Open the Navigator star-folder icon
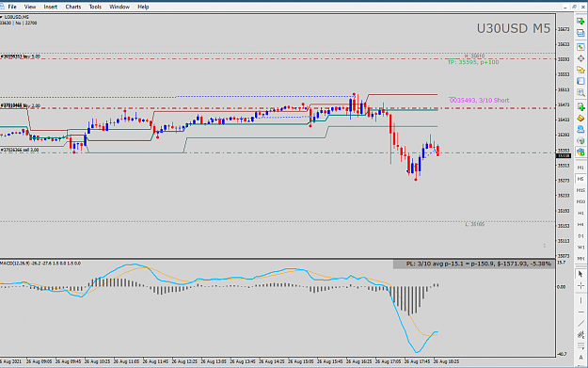The height and width of the screenshot is (368, 588). coord(580,70)
